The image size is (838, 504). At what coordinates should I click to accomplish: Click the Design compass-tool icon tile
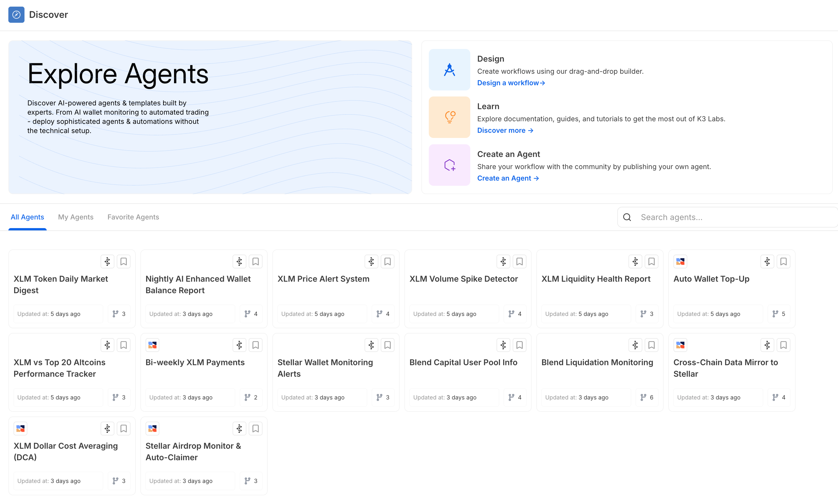[449, 70]
